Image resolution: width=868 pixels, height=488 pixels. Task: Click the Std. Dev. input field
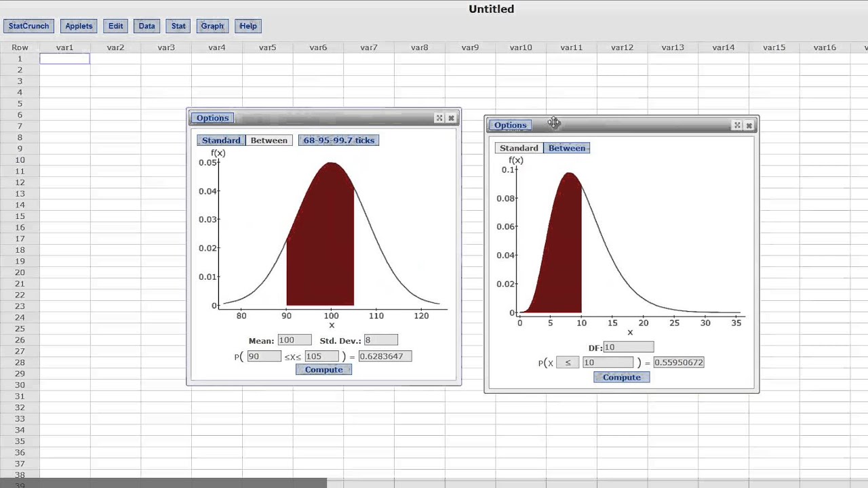(x=380, y=340)
